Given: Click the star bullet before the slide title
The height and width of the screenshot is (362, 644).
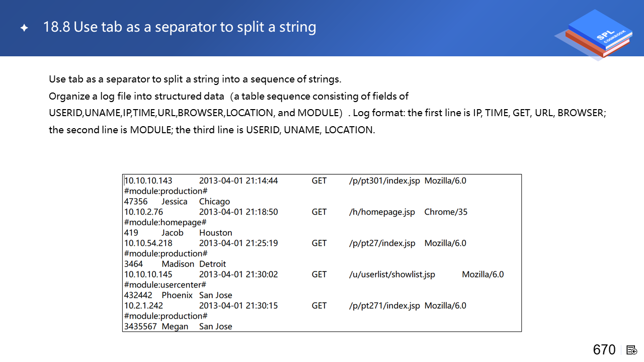Looking at the screenshot, I should pyautogui.click(x=24, y=28).
